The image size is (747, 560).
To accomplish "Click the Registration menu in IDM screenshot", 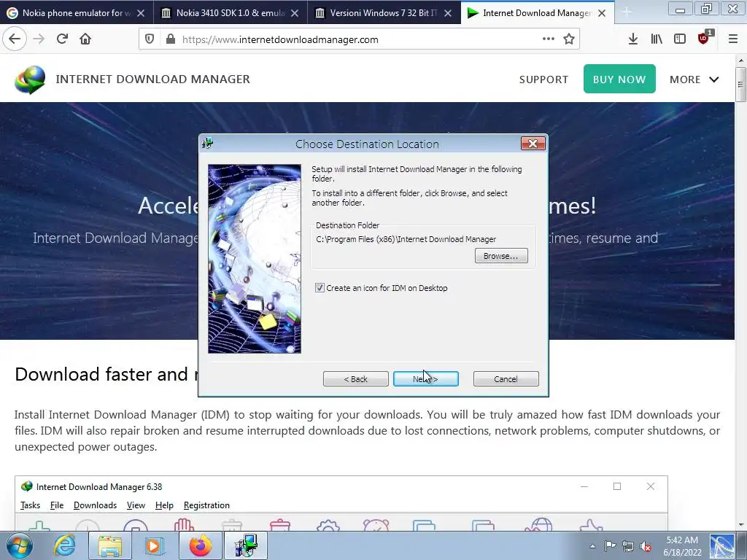I will tap(206, 505).
